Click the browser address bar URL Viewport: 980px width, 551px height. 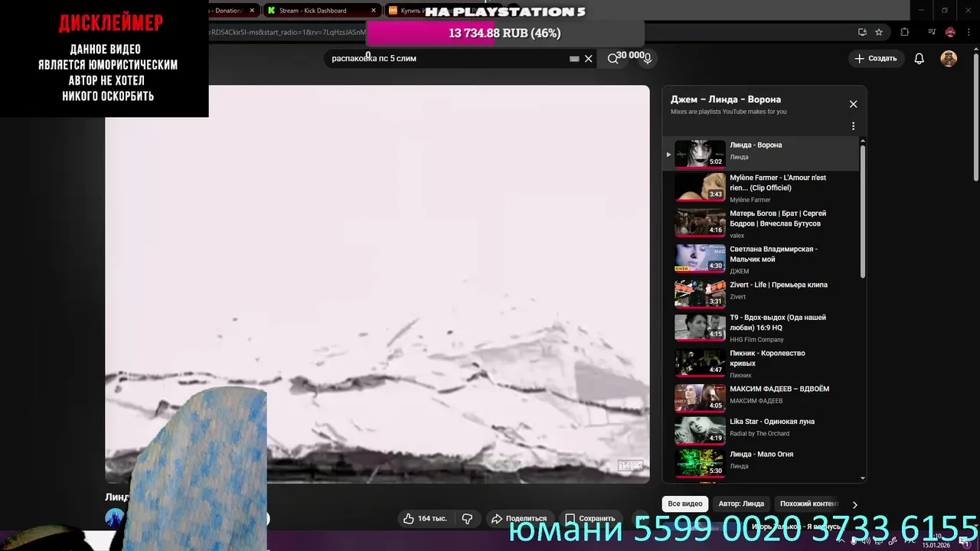(287, 32)
